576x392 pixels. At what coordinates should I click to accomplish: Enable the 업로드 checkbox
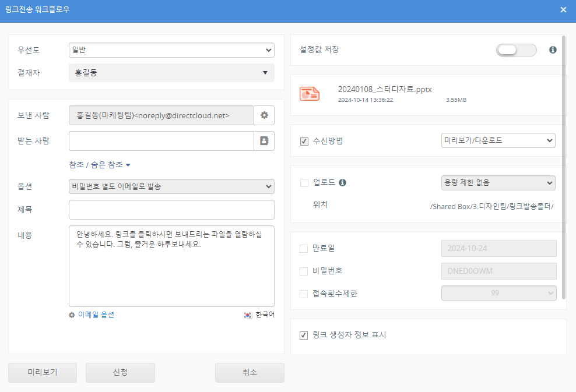click(x=304, y=183)
